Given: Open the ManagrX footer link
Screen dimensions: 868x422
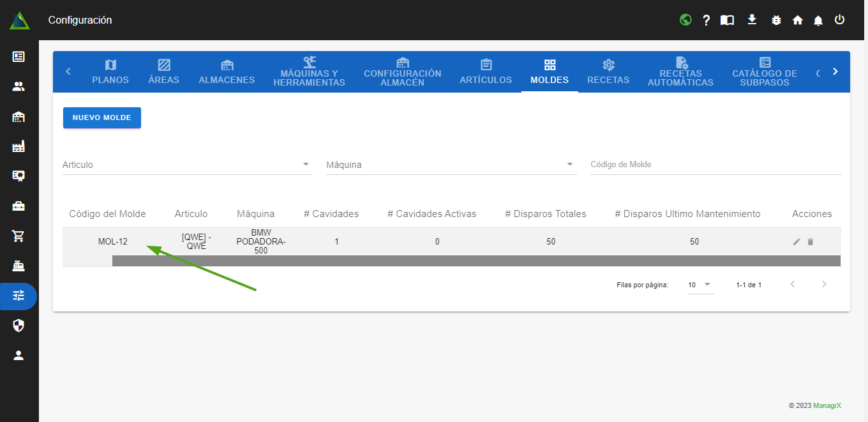Looking at the screenshot, I should click(x=827, y=405).
